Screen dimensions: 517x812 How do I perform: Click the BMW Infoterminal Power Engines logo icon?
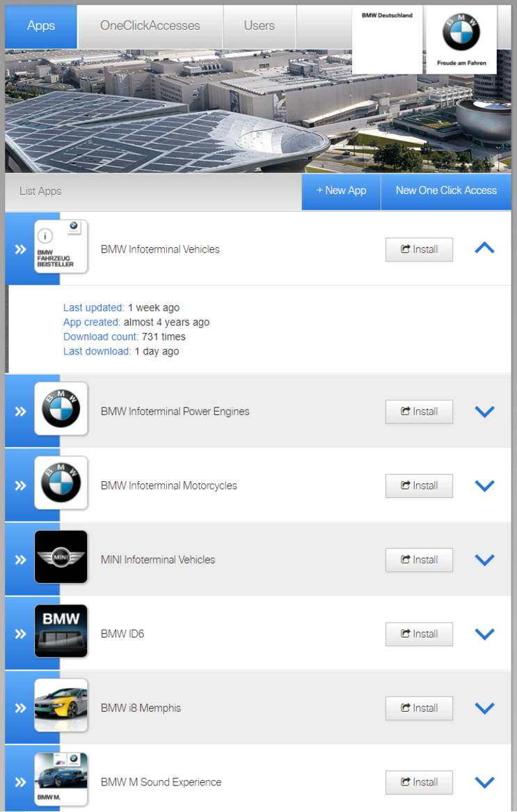point(61,409)
